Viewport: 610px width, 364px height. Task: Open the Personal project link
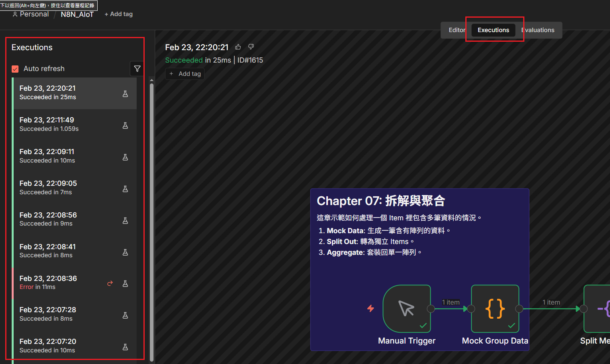pyautogui.click(x=31, y=14)
